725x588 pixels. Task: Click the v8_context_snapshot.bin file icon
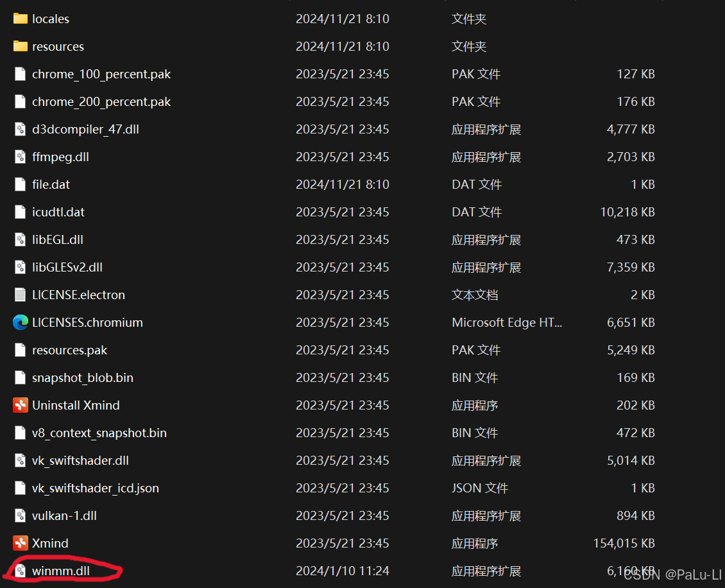pyautogui.click(x=21, y=433)
